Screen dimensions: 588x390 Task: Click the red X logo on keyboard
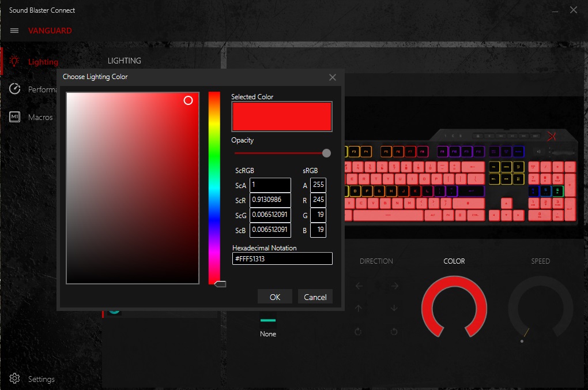[551, 136]
